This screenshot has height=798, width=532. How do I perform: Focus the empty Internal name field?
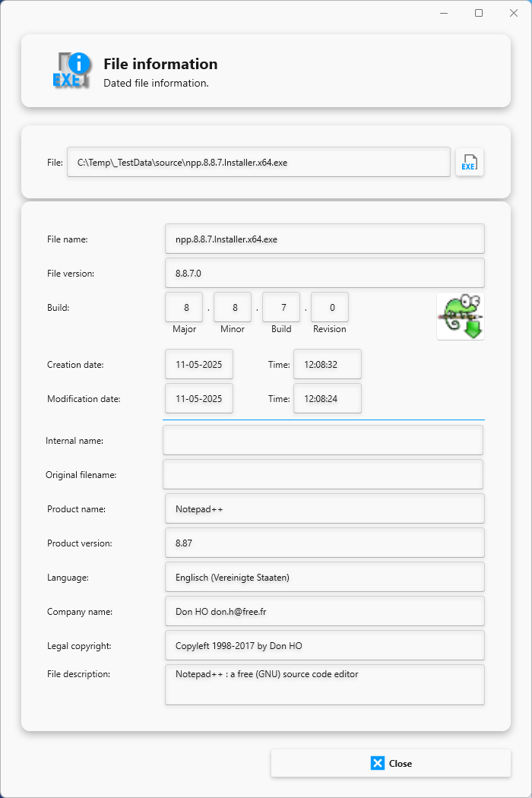(323, 440)
